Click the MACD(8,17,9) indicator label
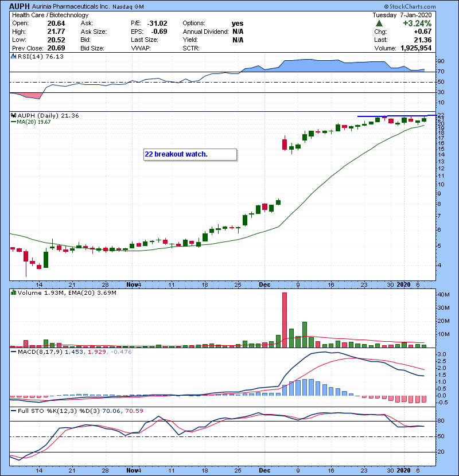 coord(40,352)
